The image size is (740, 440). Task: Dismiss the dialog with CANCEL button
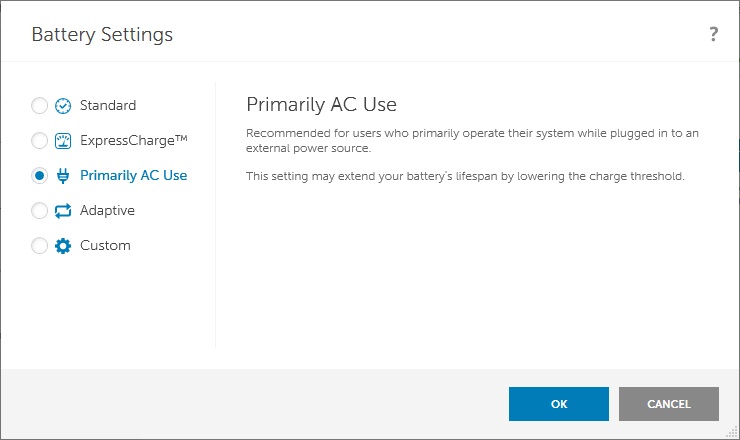669,404
